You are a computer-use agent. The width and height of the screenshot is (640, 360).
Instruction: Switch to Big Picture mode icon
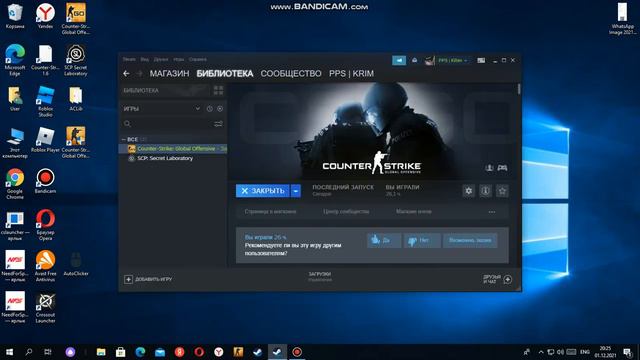pos(481,60)
